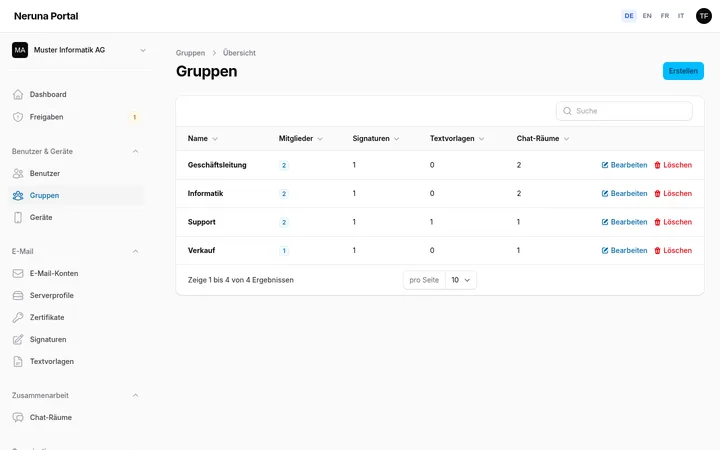
Task: Switch language to FR
Action: coord(664,16)
